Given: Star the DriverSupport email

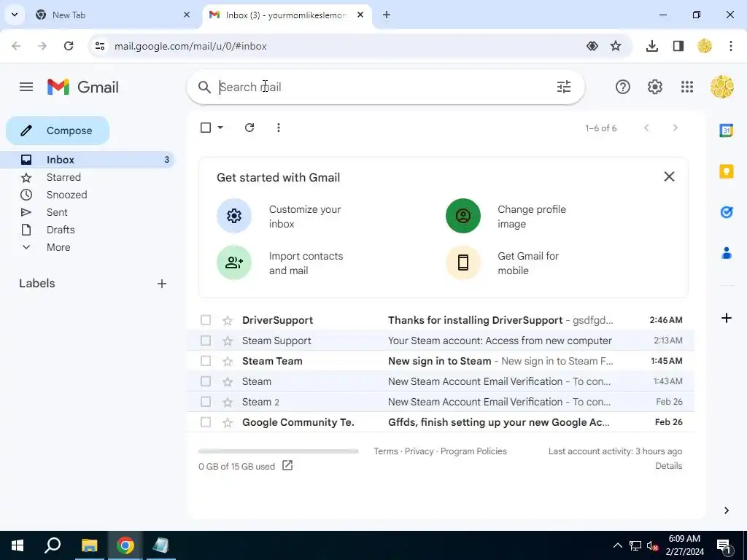Looking at the screenshot, I should click(228, 321).
